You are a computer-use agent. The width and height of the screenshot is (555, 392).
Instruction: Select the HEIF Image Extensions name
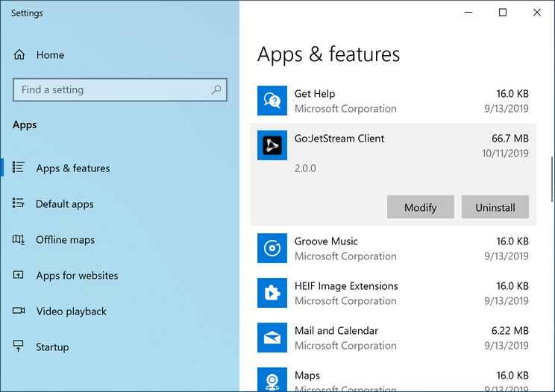346,286
